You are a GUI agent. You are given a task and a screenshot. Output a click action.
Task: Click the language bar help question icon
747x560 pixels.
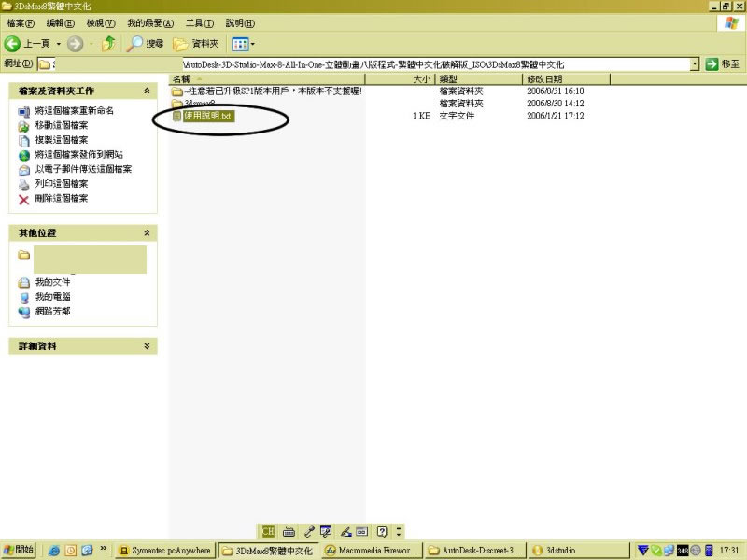point(382,531)
